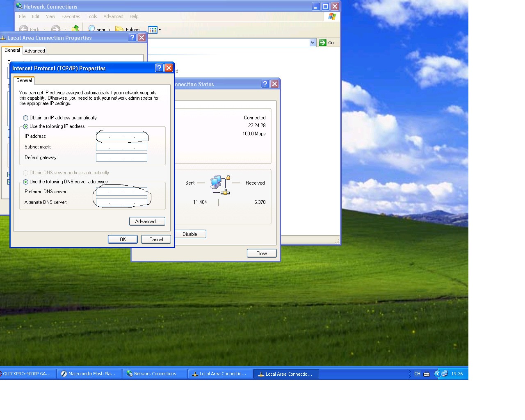The image size is (525, 420).
Task: Maximize the Network Connections window
Action: [325, 7]
